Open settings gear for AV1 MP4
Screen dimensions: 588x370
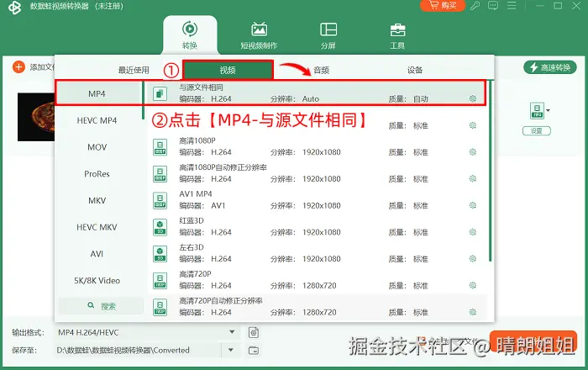point(472,205)
